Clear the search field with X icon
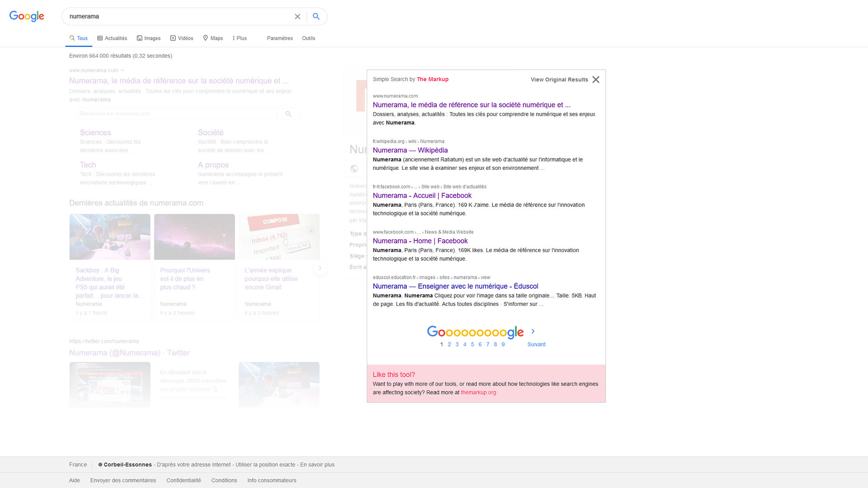 [x=297, y=16]
